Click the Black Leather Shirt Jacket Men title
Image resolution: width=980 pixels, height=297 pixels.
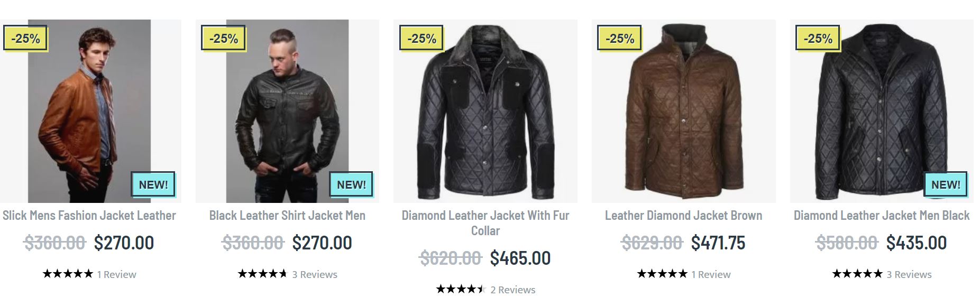(x=287, y=216)
